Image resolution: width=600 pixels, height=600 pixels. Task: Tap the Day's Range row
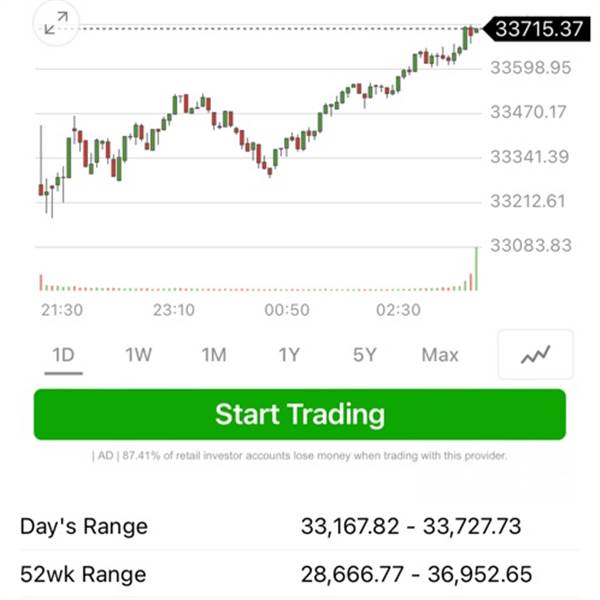(300, 526)
